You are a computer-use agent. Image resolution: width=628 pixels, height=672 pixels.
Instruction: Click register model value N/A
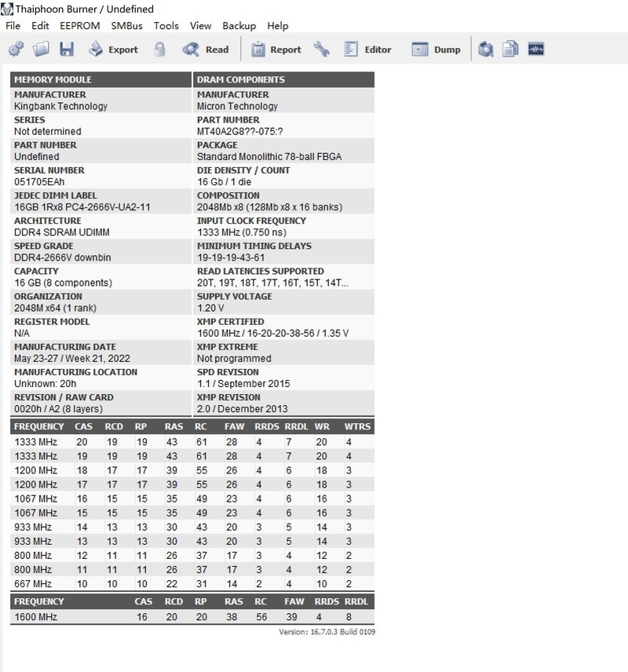22,334
